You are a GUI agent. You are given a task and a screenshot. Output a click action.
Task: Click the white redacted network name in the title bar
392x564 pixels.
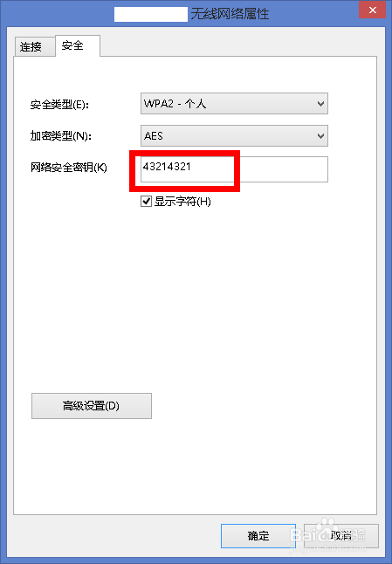[151, 14]
